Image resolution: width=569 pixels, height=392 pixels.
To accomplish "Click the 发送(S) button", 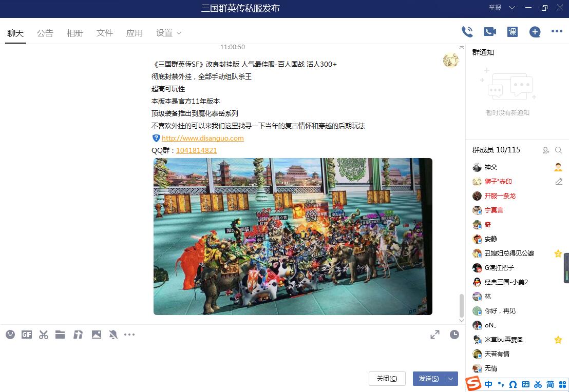I will pyautogui.click(x=429, y=379).
